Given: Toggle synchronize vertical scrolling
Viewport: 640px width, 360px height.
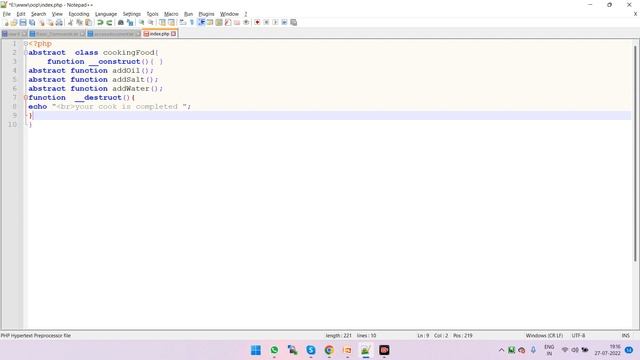Looking at the screenshot, I should 162,22.
